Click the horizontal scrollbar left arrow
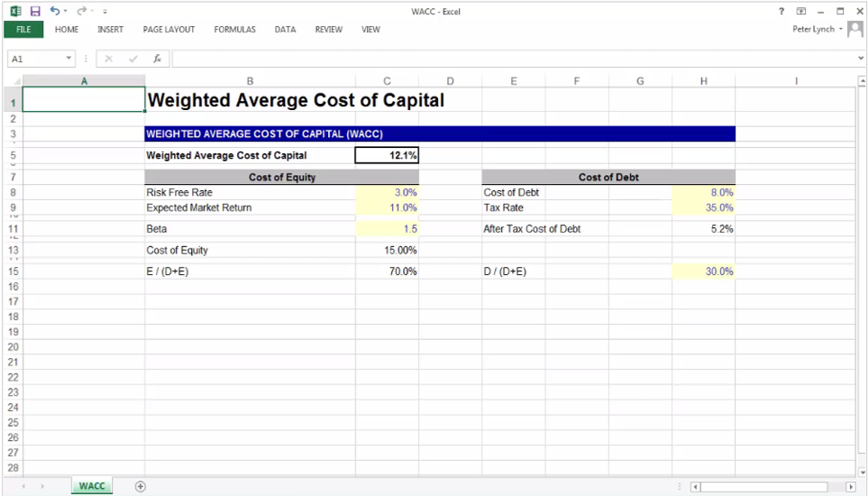The width and height of the screenshot is (868, 496). coord(695,487)
